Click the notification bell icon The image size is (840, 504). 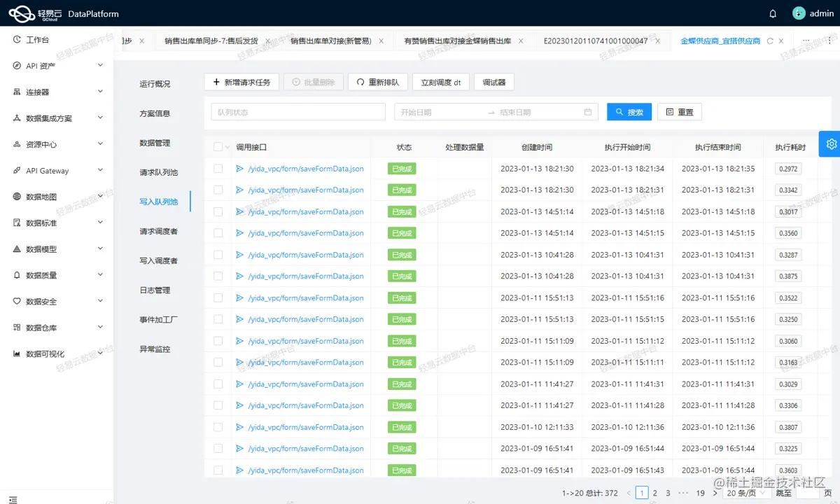(x=772, y=12)
